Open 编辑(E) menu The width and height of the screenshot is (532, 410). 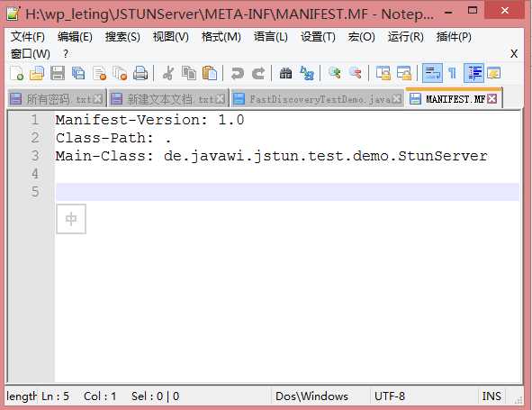point(75,37)
